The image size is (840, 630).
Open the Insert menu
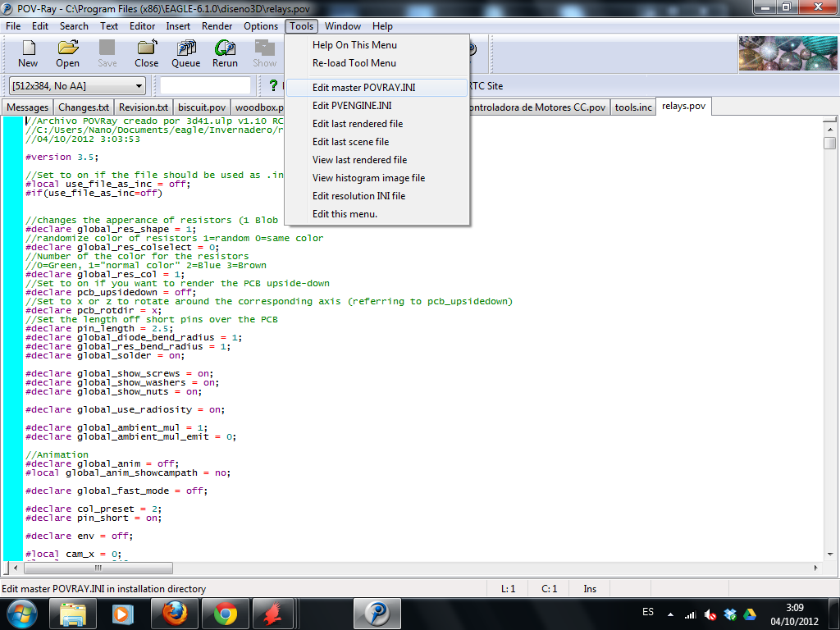(x=178, y=25)
